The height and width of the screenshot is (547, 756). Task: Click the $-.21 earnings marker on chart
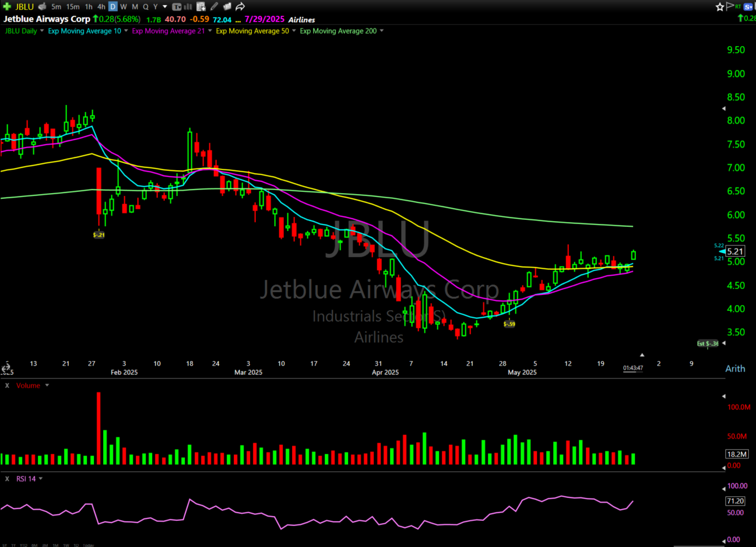click(99, 234)
